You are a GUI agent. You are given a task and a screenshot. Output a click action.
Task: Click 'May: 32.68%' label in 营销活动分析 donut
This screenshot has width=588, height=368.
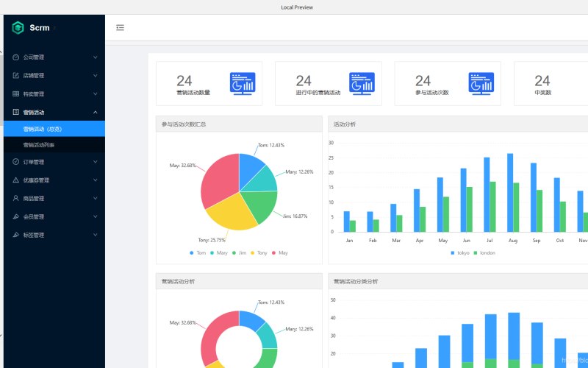(182, 322)
